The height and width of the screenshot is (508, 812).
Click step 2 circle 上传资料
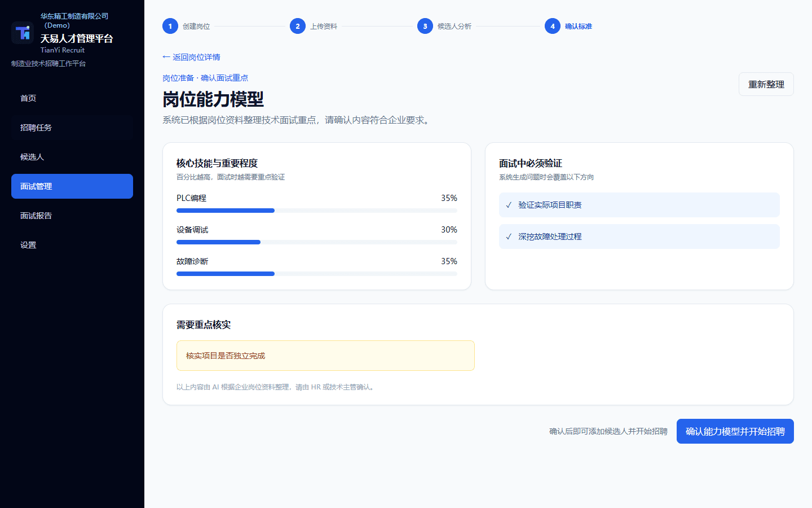coord(298,26)
